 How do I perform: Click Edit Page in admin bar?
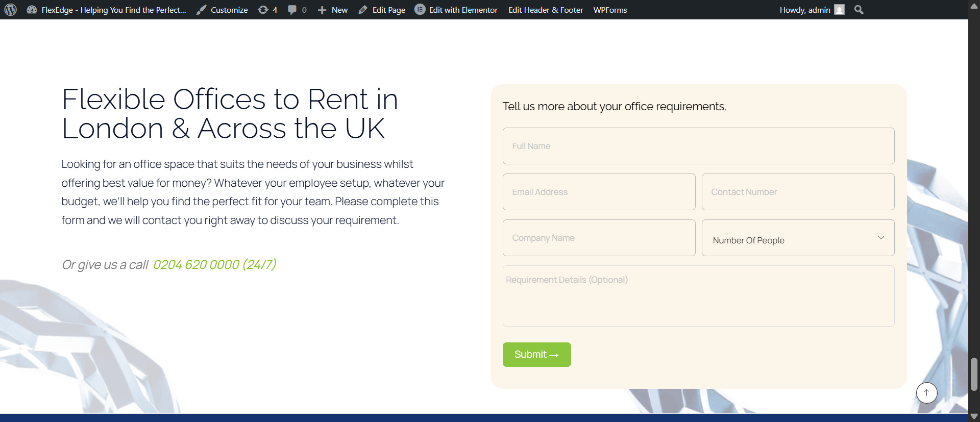[382, 10]
